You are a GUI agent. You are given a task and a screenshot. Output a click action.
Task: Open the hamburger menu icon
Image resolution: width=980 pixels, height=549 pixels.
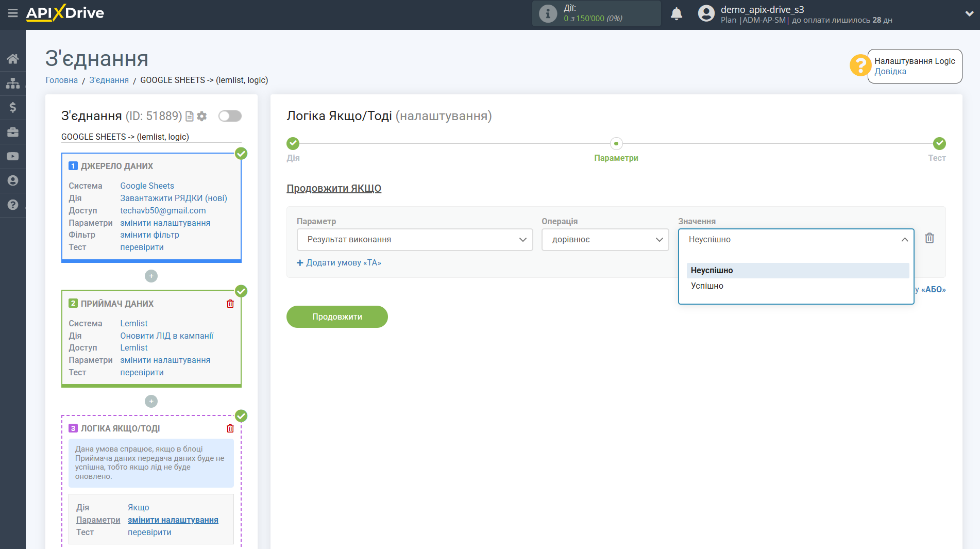13,13
